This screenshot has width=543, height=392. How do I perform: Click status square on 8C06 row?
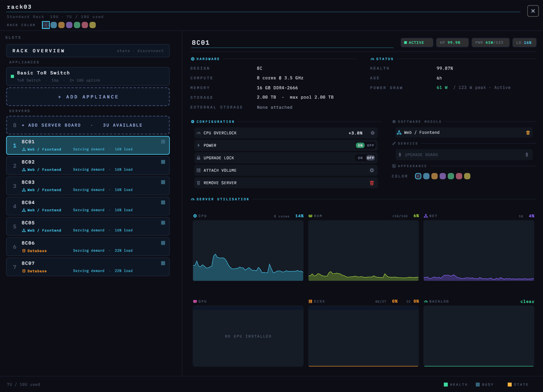(x=163, y=243)
